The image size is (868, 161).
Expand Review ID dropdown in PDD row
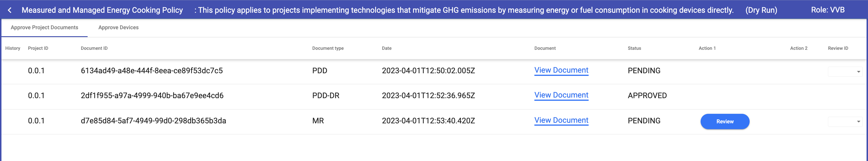point(845,72)
